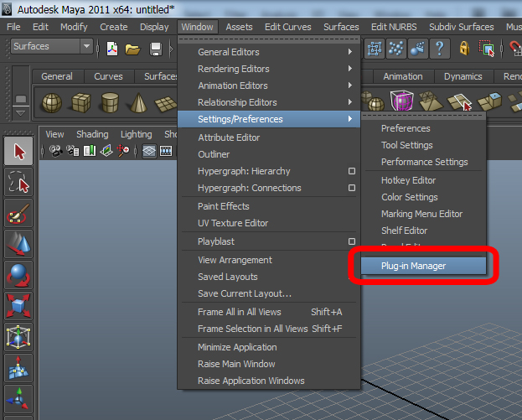Open Hypergraph: Hierarchy option box

pyautogui.click(x=352, y=171)
